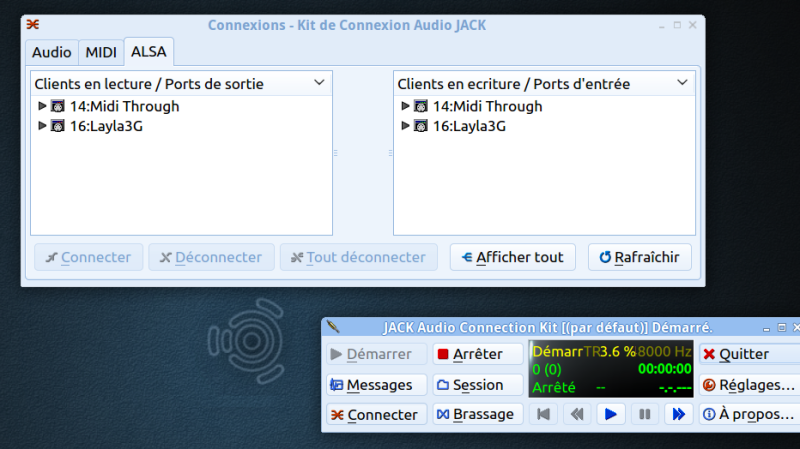Click the JACK status display panel
800x449 pixels.
pos(611,369)
